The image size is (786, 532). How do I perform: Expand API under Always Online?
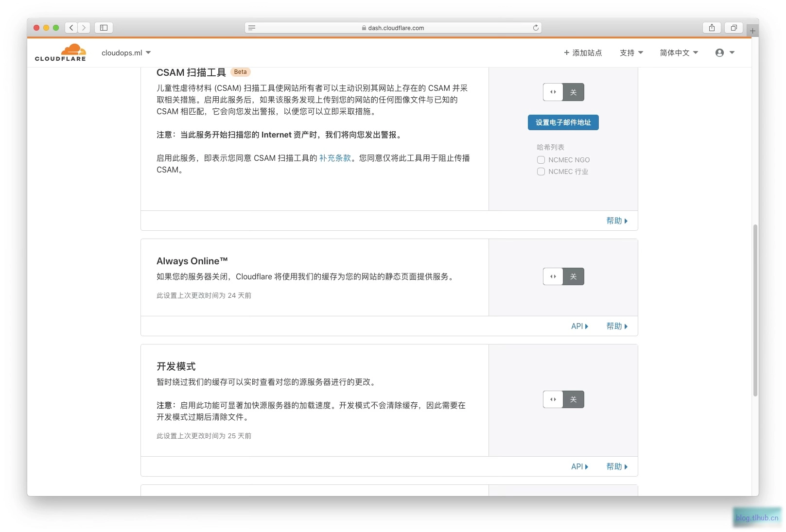click(579, 326)
